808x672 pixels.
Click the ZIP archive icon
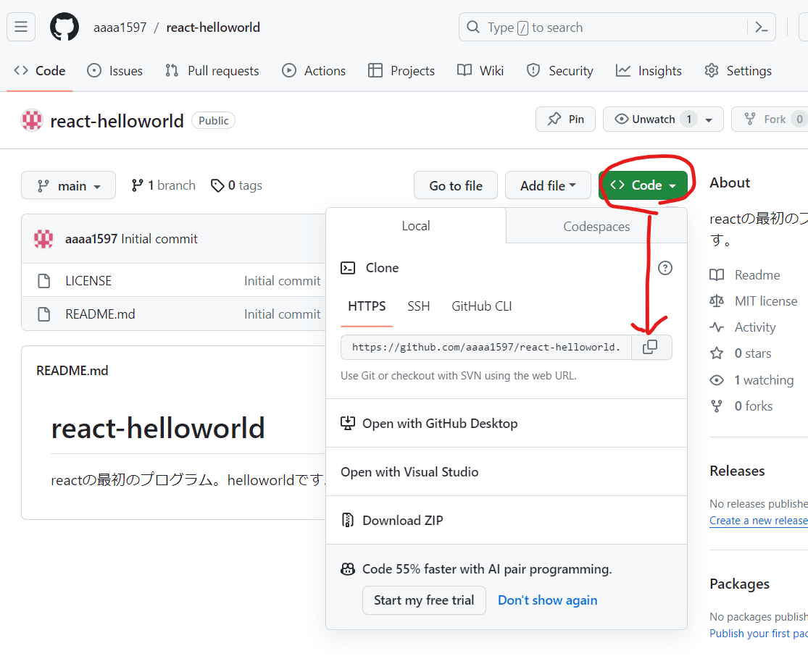click(x=348, y=520)
